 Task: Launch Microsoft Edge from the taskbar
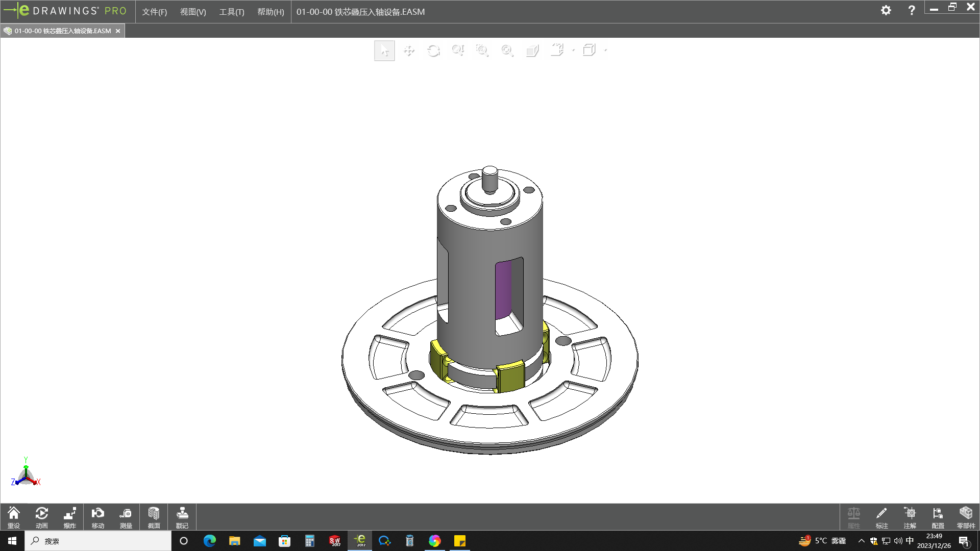[x=209, y=541]
